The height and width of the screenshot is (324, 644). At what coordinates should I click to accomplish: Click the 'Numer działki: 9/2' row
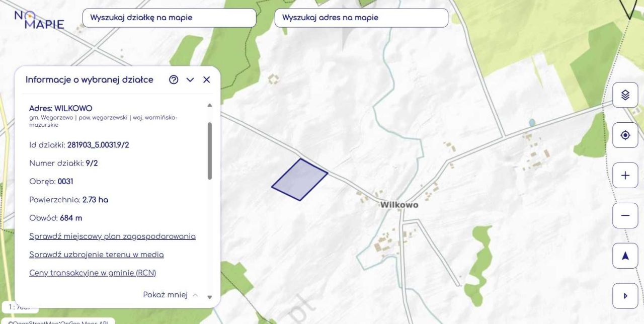tap(64, 163)
